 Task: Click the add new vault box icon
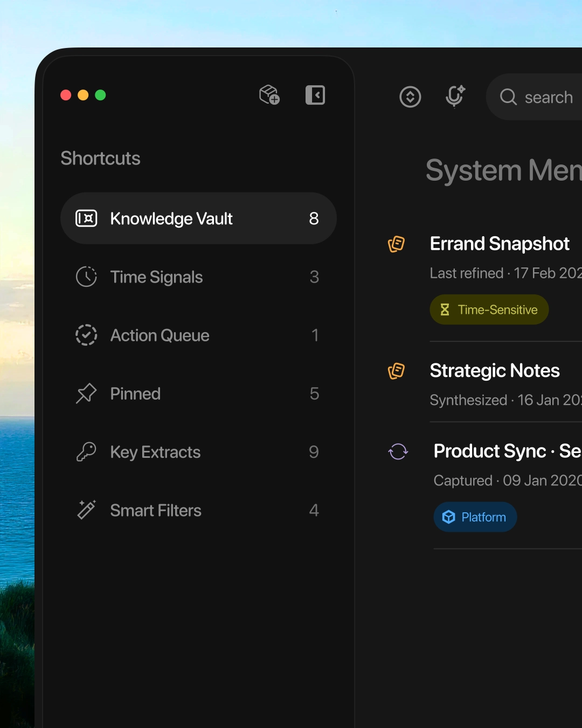[x=269, y=95]
